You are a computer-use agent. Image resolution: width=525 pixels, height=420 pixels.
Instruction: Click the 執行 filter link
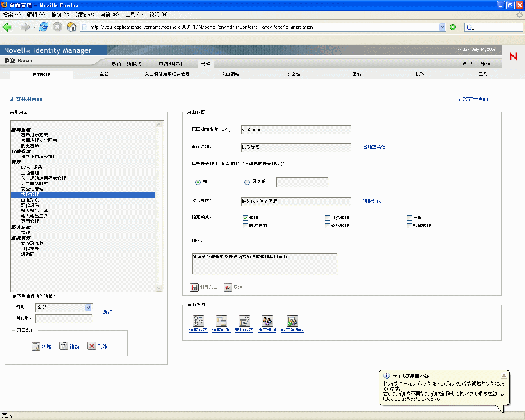point(107,313)
